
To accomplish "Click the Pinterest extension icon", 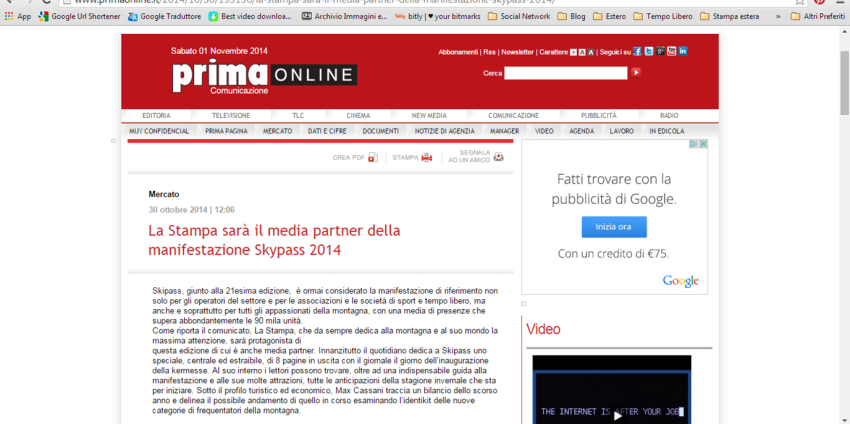I will (819, 2).
